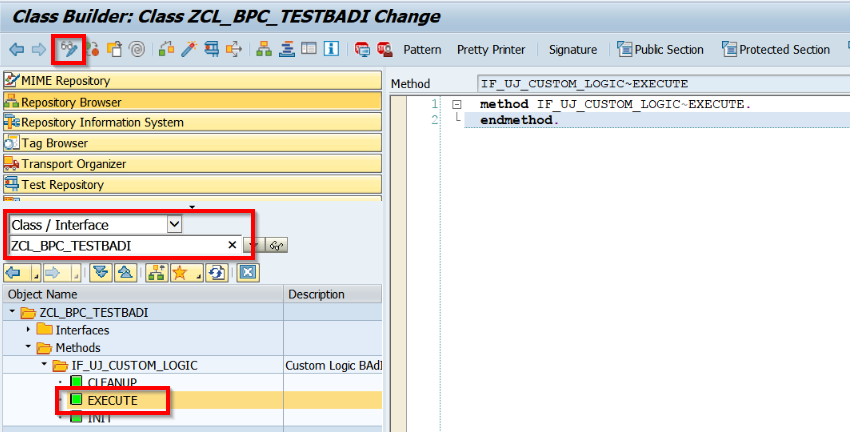Screen dimensions: 850x432
Task: Open the blue Information icon
Action: click(331, 49)
